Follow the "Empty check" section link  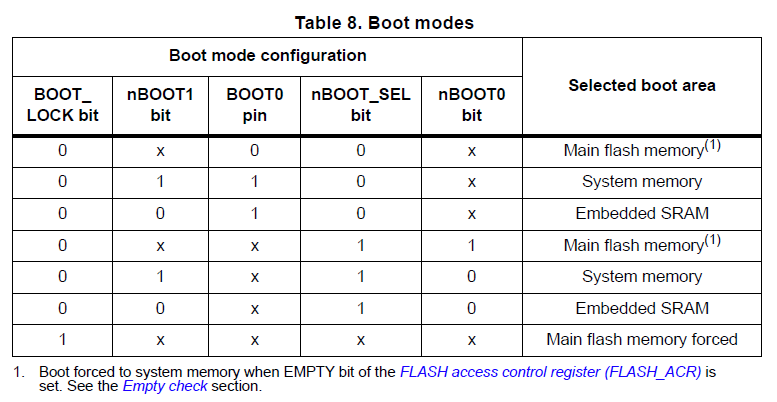165,386
